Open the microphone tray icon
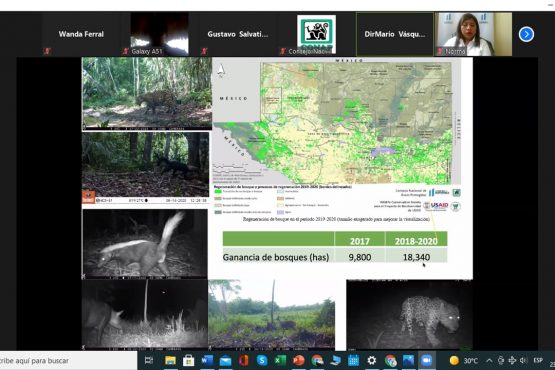Screen dimensions: 555x370 pyautogui.click(x=501, y=360)
